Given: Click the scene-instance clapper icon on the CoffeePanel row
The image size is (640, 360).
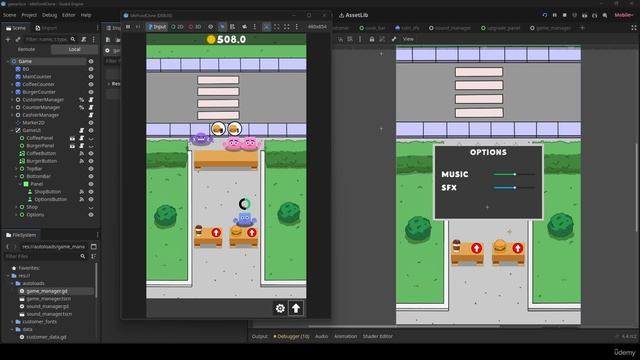Looking at the screenshot, I should point(72,138).
